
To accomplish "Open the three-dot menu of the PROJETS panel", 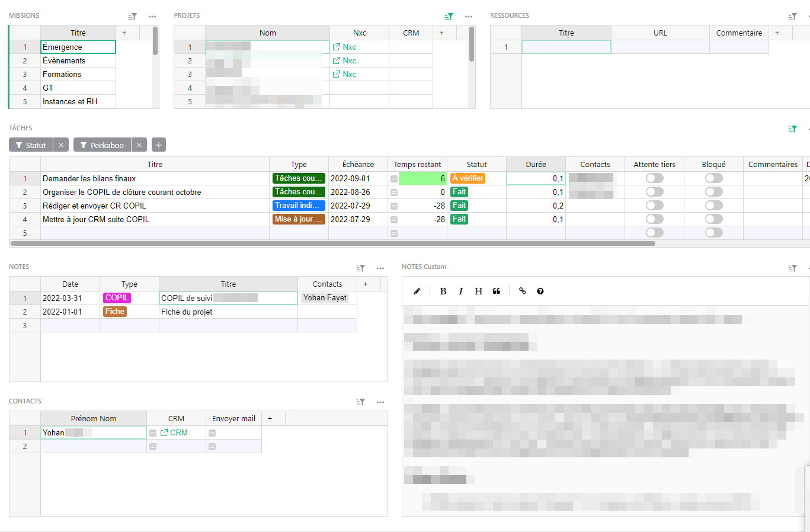I will pyautogui.click(x=468, y=17).
